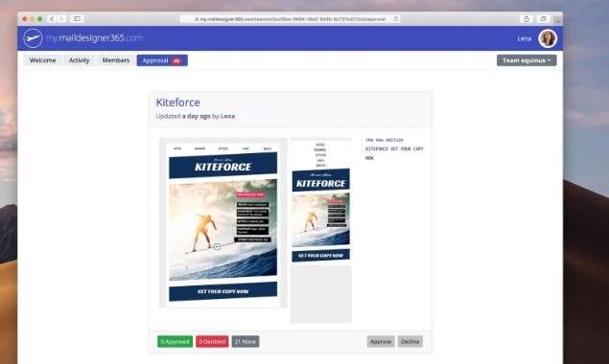Click the my.maildesigner365.com site name
Screen dimensions: 609x364
click(x=94, y=38)
